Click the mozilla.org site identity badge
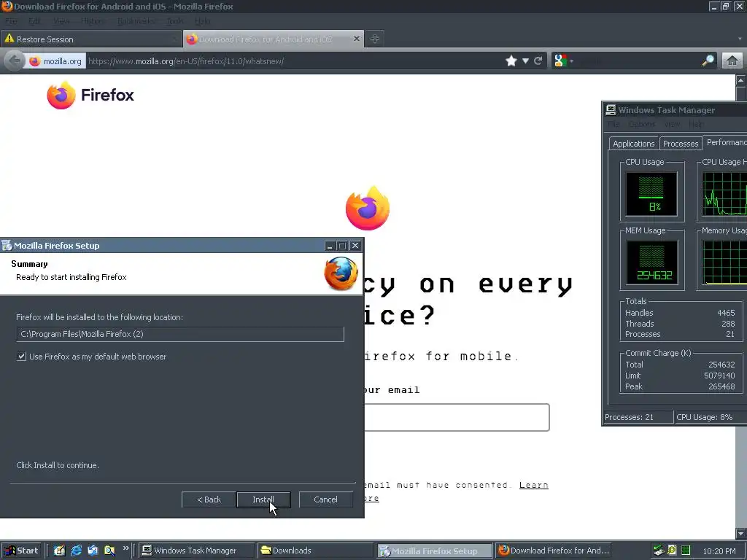 tap(55, 61)
